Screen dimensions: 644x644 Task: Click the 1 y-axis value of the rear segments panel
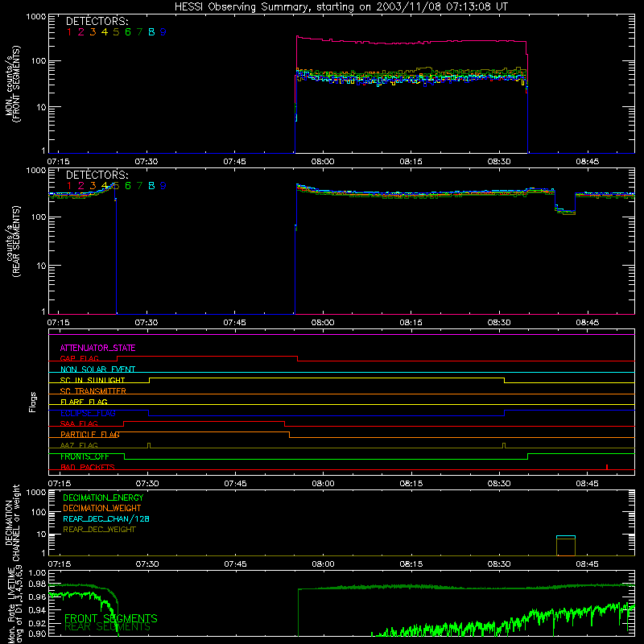click(43, 312)
